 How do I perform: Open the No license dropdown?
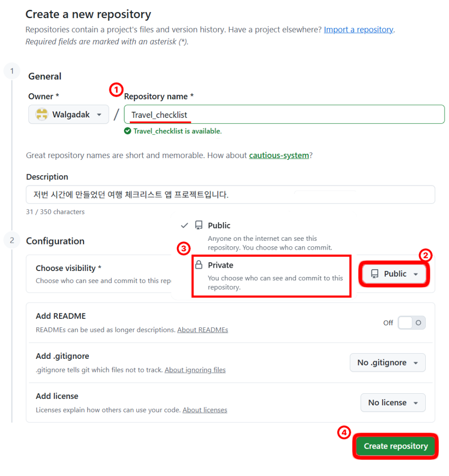click(x=393, y=403)
